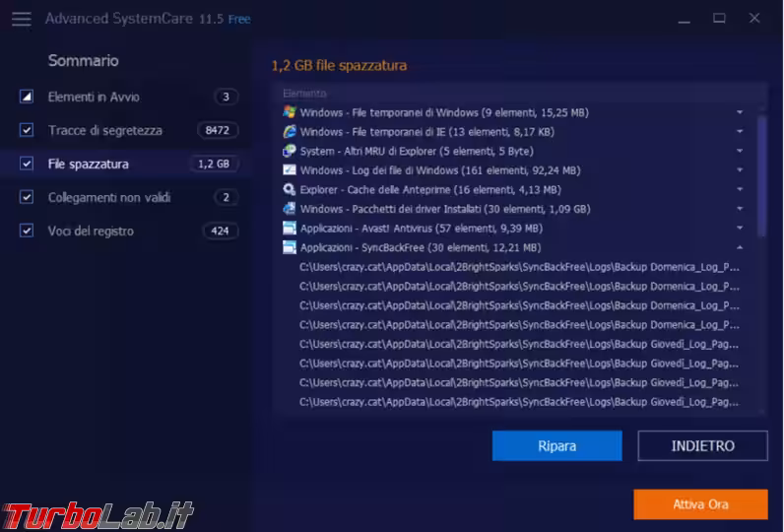Expand Pacchetti dei driver Installati arrow
This screenshot has width=784, height=532.
coord(740,209)
